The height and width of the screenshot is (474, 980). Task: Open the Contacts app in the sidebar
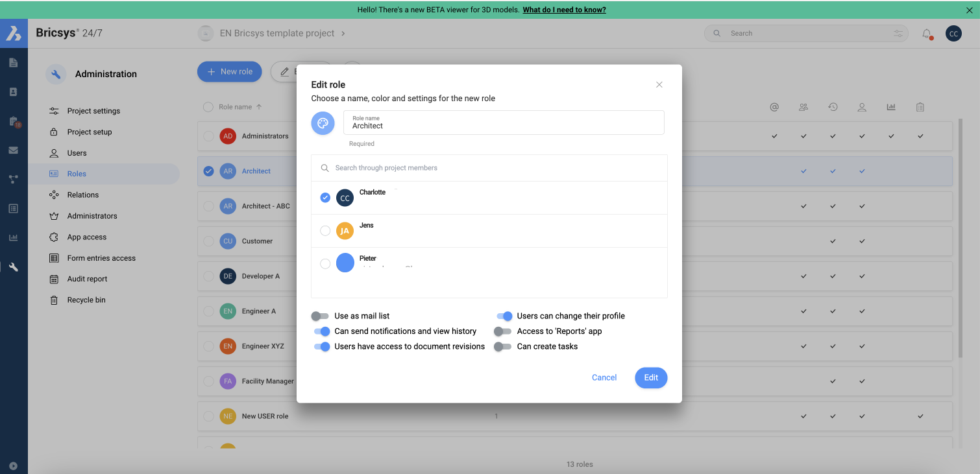tap(14, 91)
